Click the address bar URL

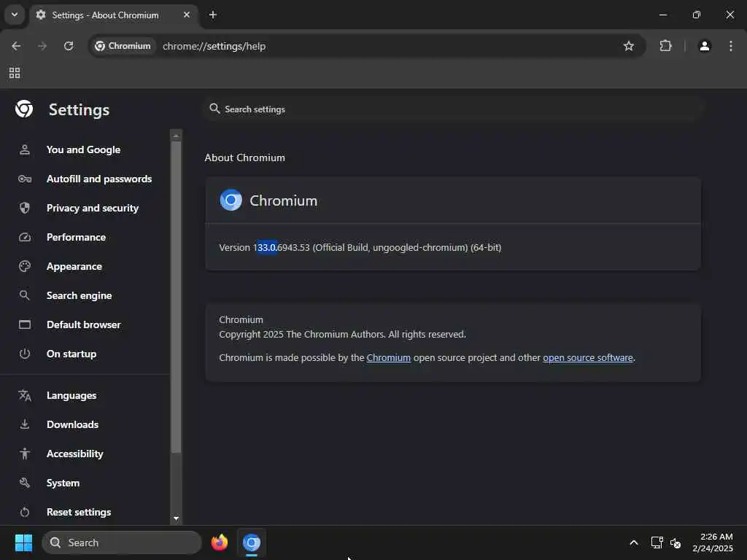pyautogui.click(x=214, y=46)
